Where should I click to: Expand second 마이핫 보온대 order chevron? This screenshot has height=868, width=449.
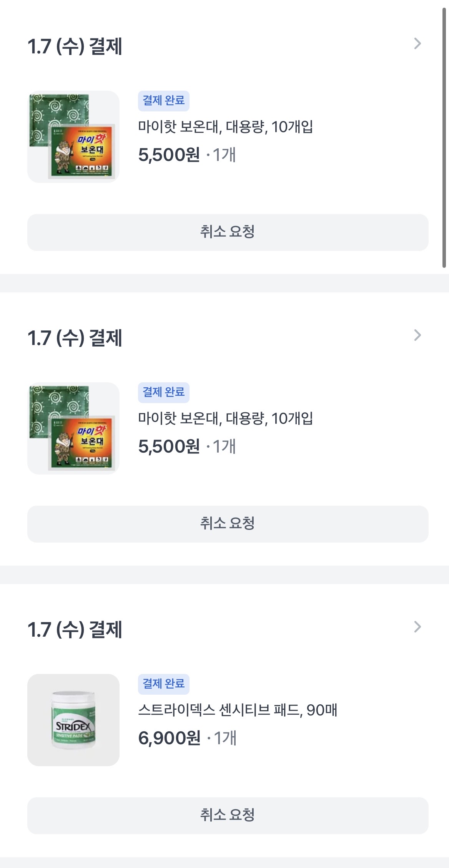coord(417,335)
